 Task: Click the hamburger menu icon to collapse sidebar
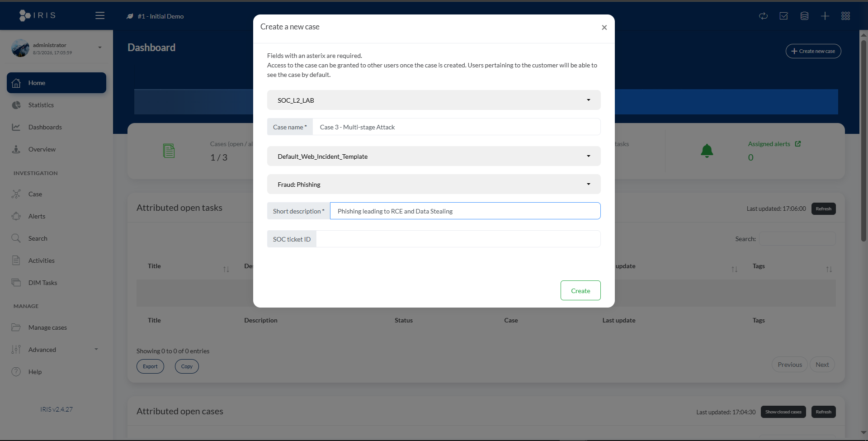[x=100, y=16]
